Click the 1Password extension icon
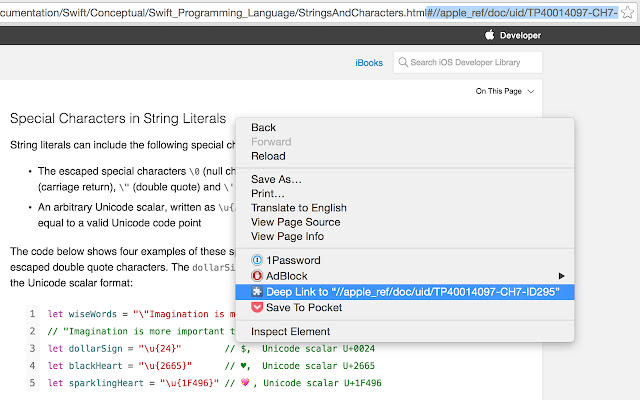640x400 pixels. coord(257,260)
